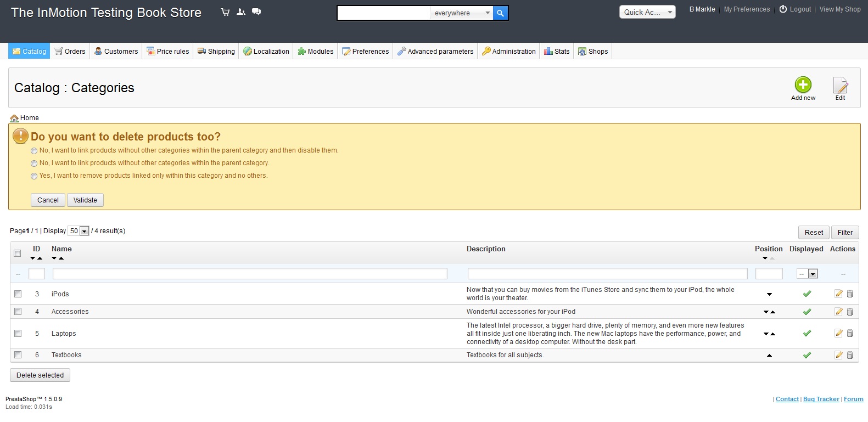
Task: Sort by Position column descending arrow
Action: pyautogui.click(x=765, y=258)
